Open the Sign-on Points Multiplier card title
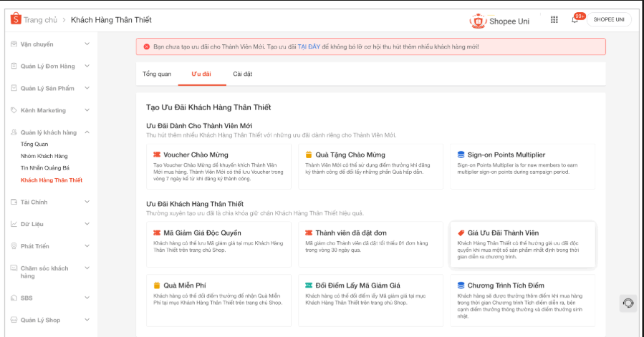Screen dimensions: 644x337 506,155
